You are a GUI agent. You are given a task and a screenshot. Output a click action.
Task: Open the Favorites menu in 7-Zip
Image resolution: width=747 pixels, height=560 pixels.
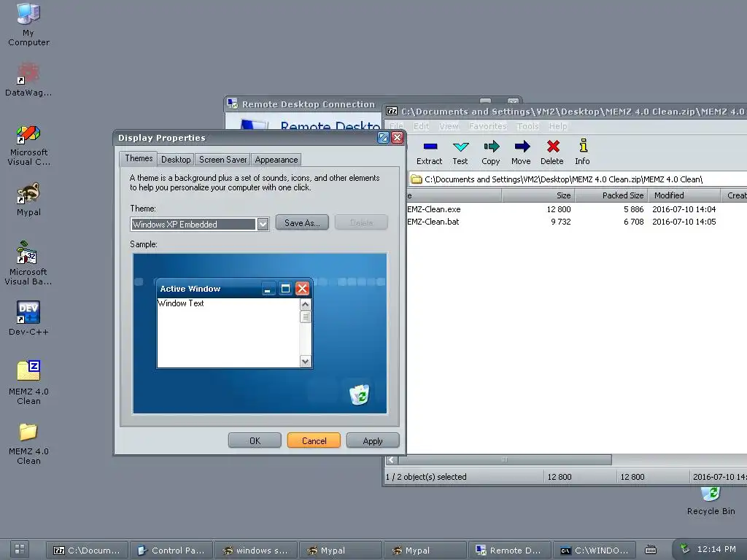tap(488, 126)
